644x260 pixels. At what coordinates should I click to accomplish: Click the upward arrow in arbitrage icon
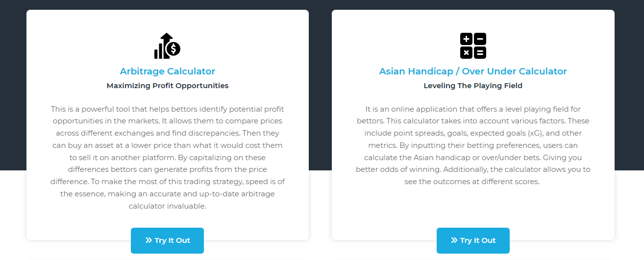pyautogui.click(x=167, y=38)
